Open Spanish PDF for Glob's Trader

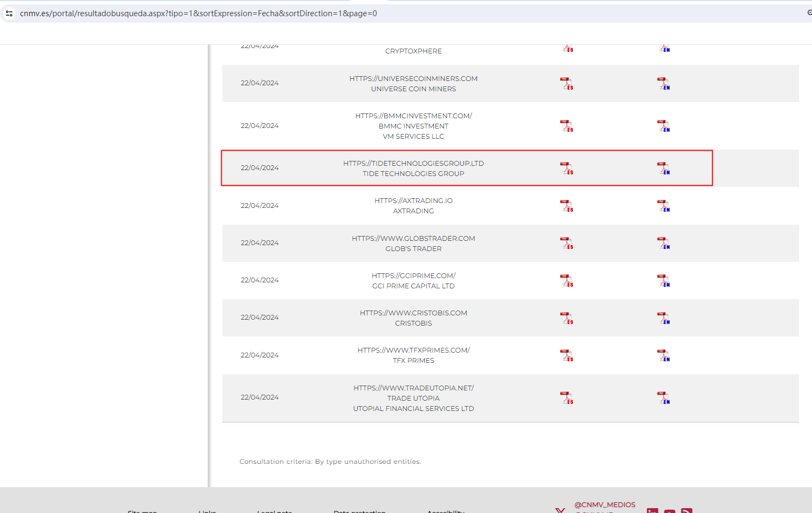(566, 243)
